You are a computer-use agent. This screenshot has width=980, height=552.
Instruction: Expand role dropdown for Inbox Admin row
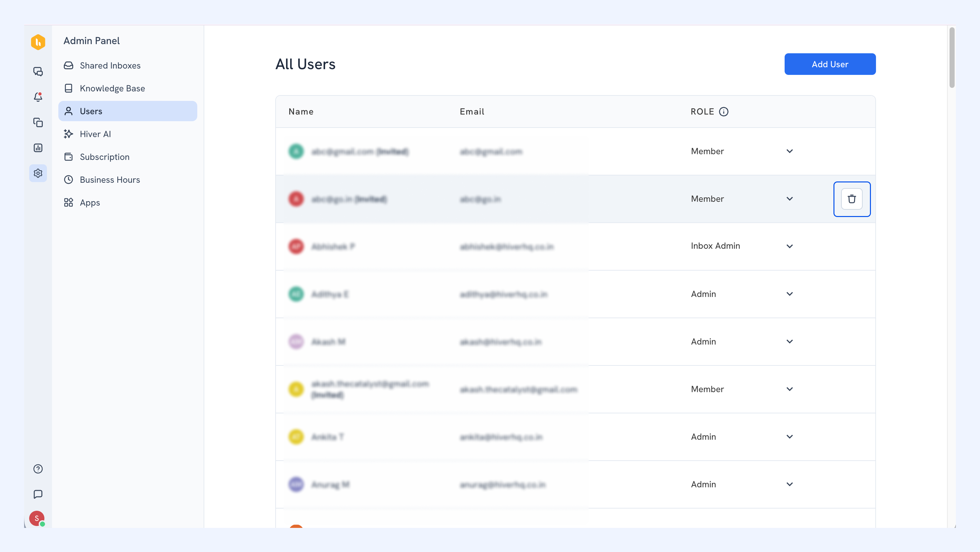coord(790,246)
